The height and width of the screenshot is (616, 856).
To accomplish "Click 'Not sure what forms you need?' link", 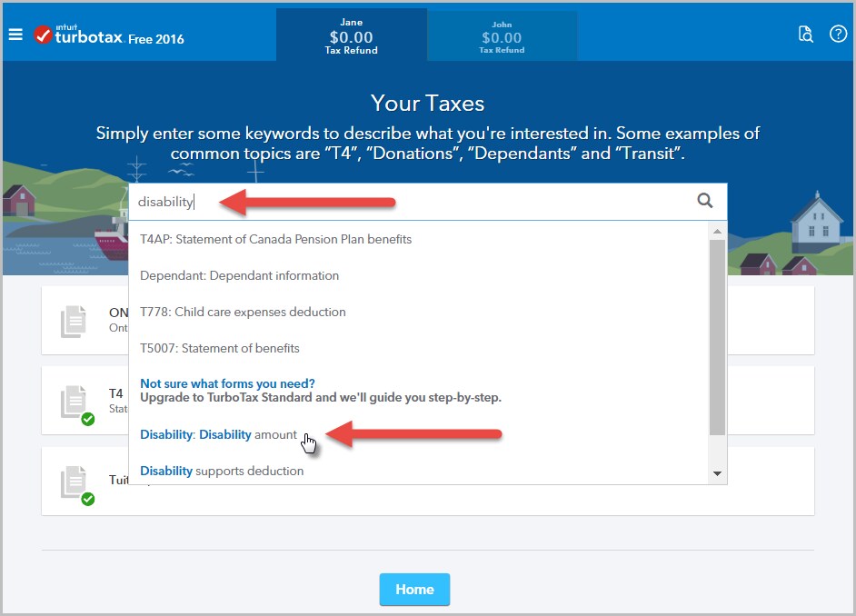I will 227,383.
